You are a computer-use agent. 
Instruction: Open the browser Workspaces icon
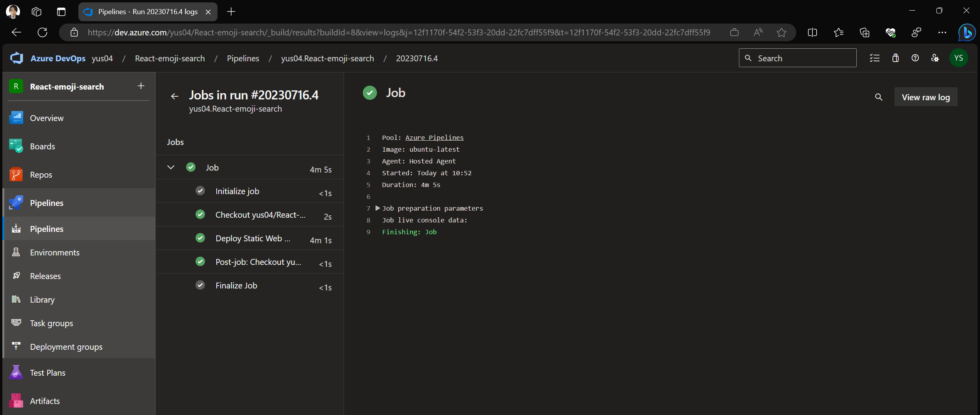pos(37,12)
